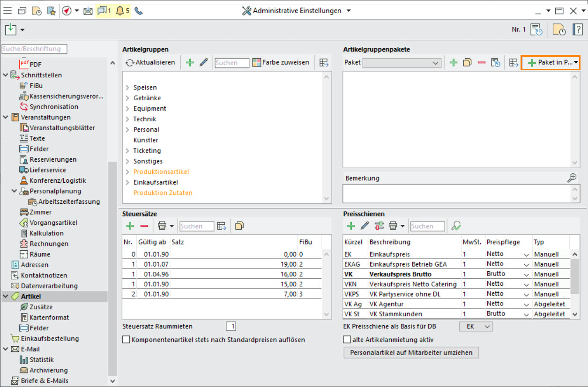Open the notifications bell showing 5
This screenshot has width=588, height=387.
(121, 11)
